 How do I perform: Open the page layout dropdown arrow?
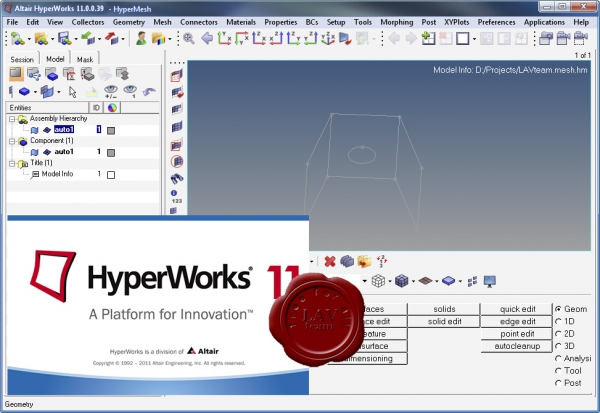pyautogui.click(x=474, y=39)
